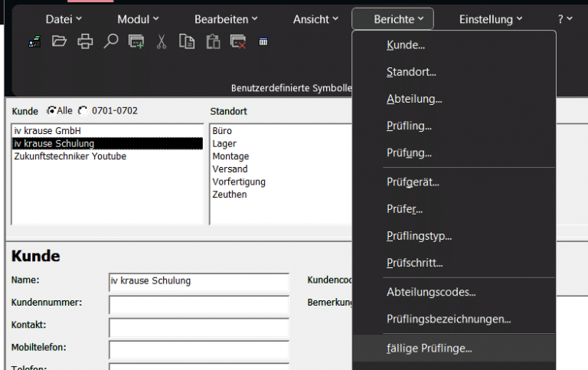Select the 0701-0702 radio button
Viewport: 588px width, 370px height.
click(83, 111)
